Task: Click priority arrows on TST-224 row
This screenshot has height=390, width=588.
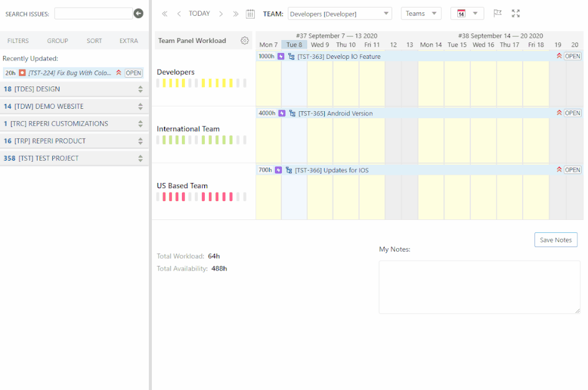Action: pyautogui.click(x=118, y=73)
